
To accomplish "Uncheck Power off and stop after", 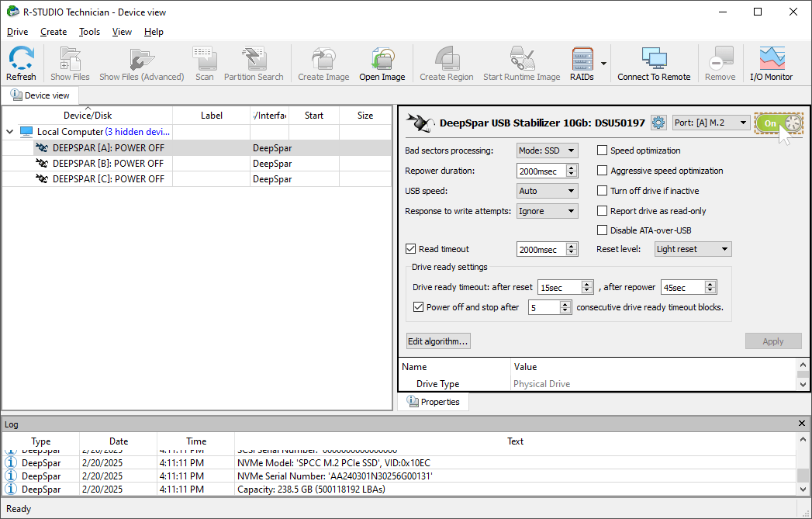I will pos(419,307).
